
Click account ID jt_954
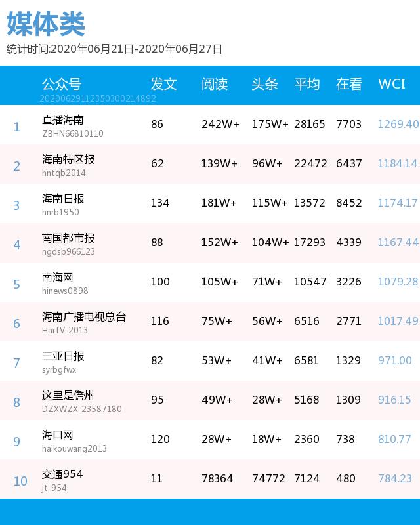point(54,488)
